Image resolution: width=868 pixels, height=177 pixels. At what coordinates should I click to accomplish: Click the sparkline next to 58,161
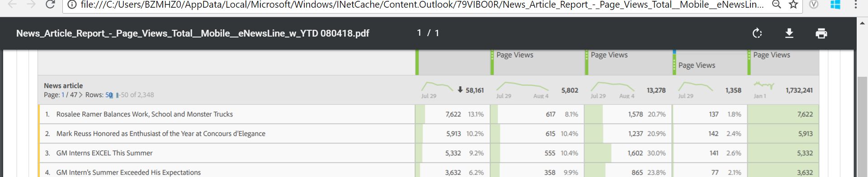point(437,86)
